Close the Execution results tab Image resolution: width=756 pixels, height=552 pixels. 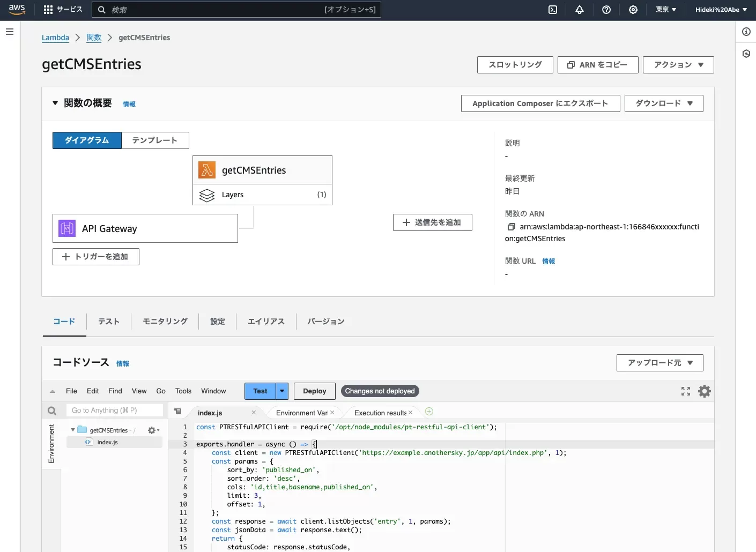[x=411, y=413]
